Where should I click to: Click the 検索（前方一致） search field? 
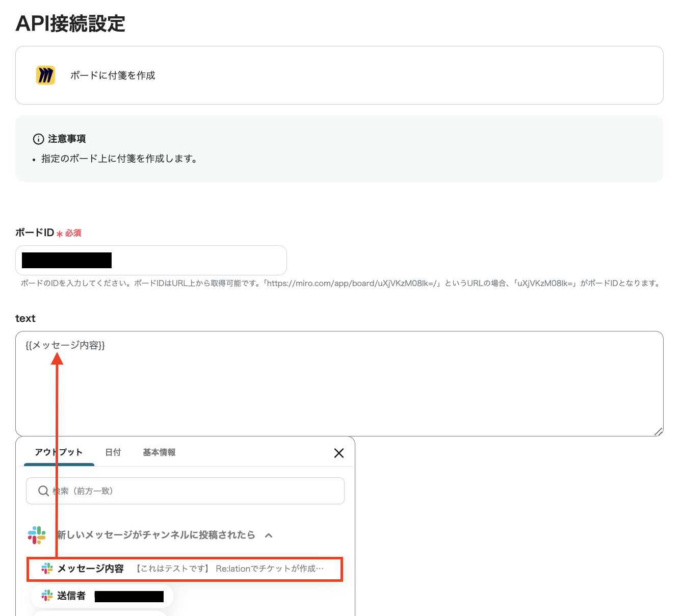185,491
